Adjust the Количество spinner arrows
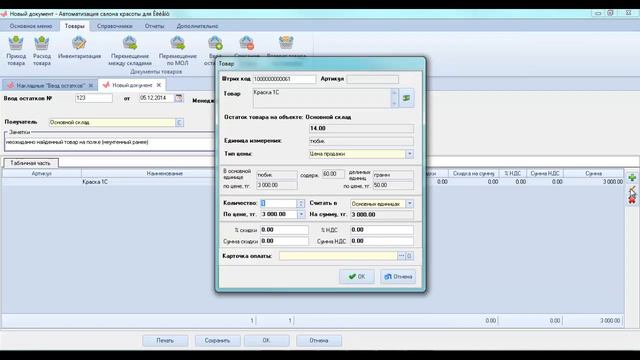 pos(301,203)
